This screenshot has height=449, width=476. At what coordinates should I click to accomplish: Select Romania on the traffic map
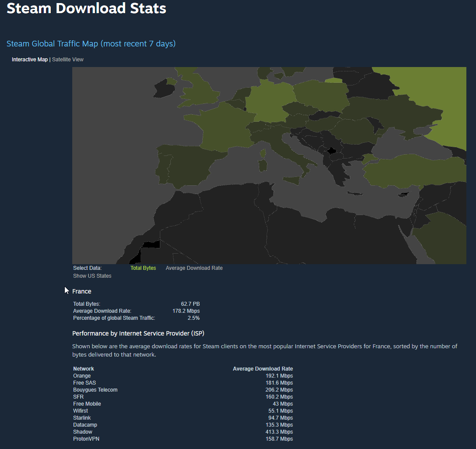355,131
